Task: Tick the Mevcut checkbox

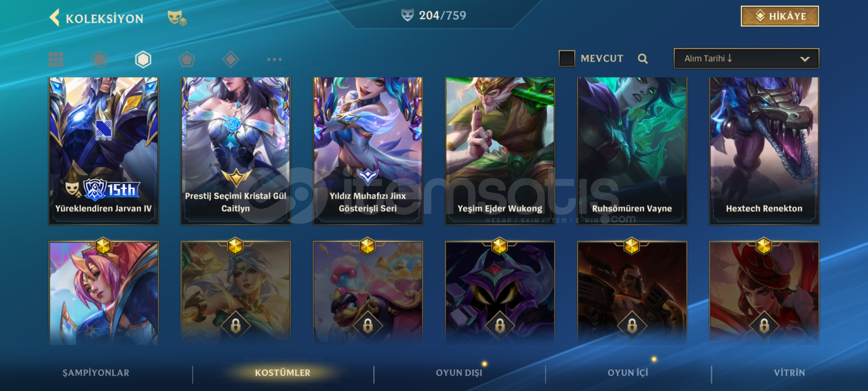Action: (x=567, y=58)
